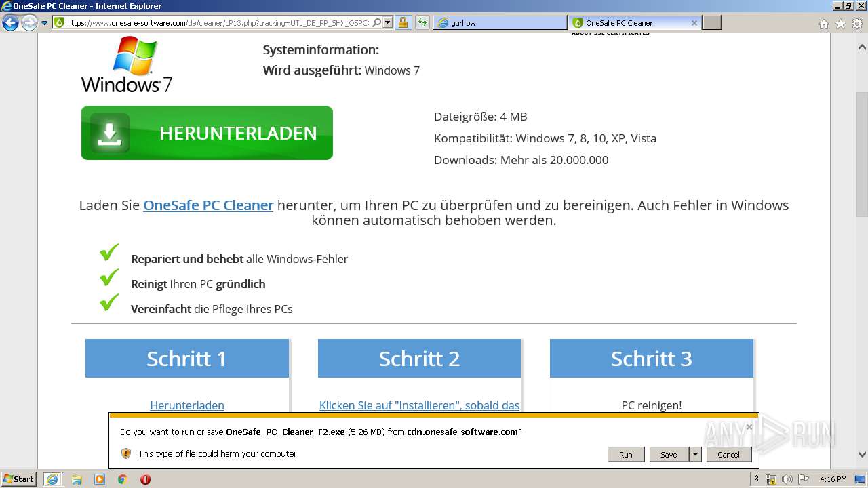
Task: Click the Schritt 3 header
Action: (652, 358)
